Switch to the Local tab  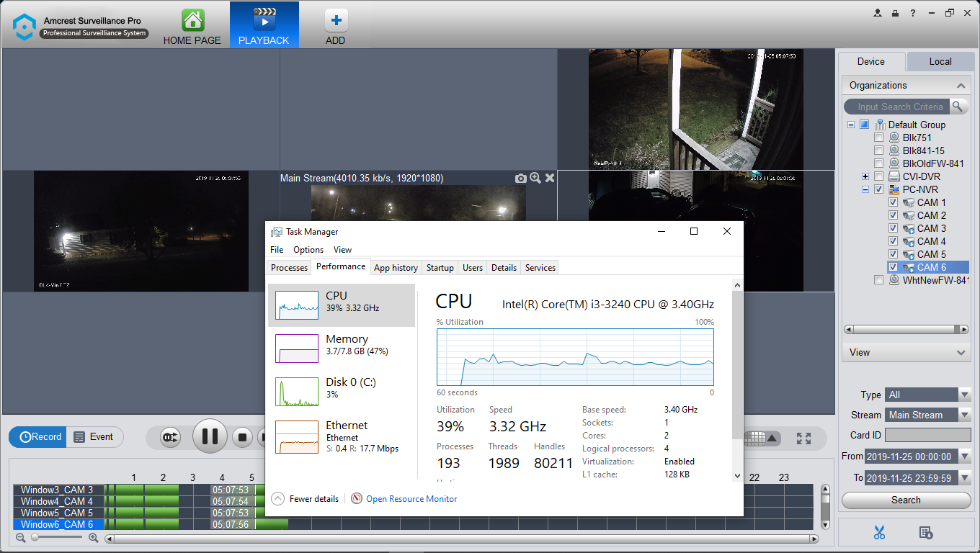coord(940,61)
